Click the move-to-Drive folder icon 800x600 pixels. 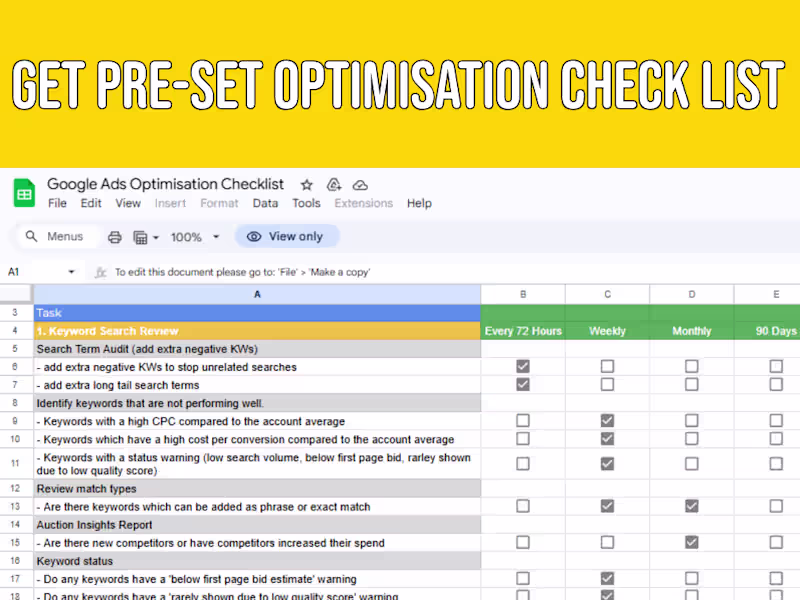pyautogui.click(x=334, y=185)
